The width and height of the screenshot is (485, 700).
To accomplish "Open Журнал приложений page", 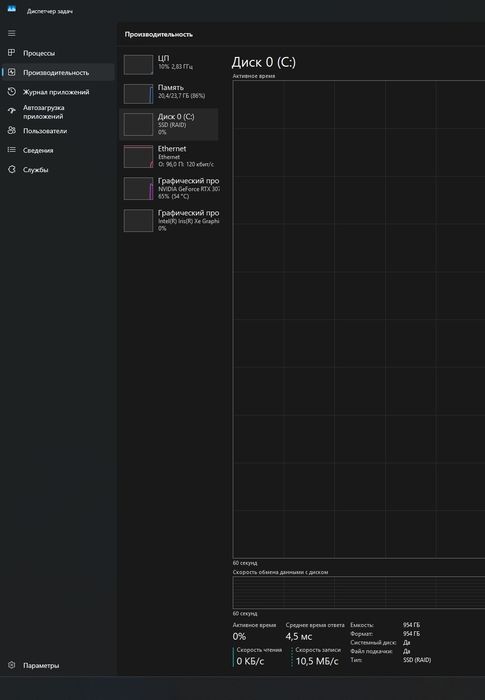I will coord(57,92).
